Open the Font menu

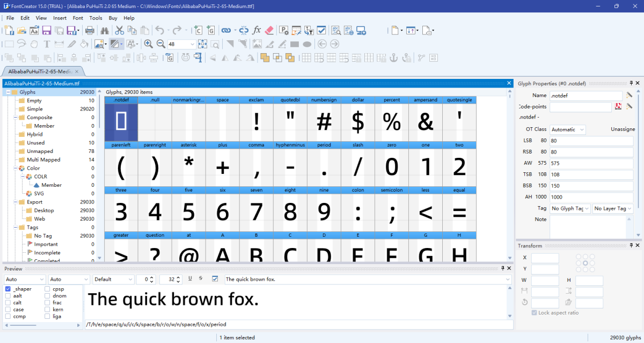(x=78, y=18)
